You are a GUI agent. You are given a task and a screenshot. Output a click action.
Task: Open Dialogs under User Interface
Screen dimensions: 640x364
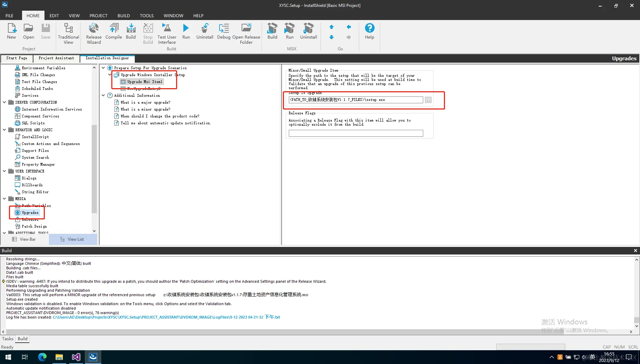point(29,178)
